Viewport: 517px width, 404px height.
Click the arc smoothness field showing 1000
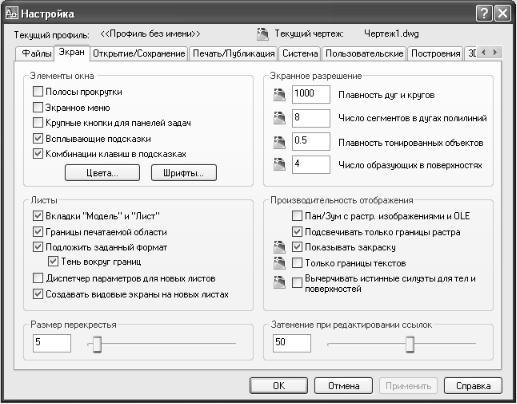tap(311, 94)
